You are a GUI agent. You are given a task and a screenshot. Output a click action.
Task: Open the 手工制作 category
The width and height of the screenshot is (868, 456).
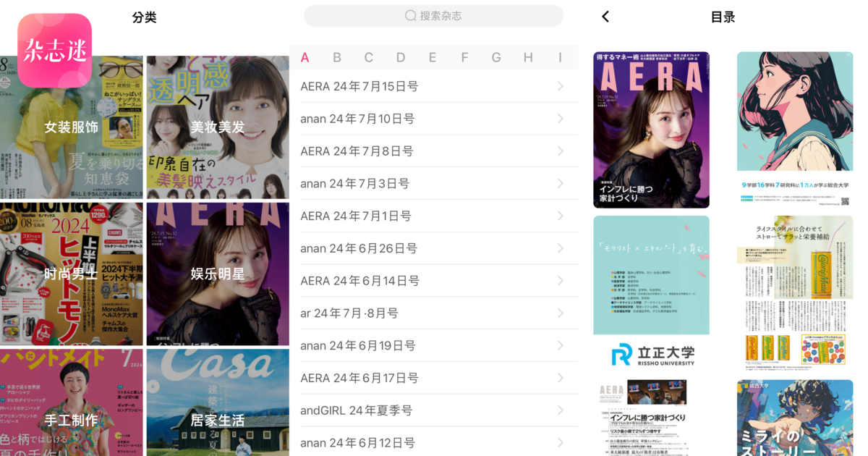point(72,420)
